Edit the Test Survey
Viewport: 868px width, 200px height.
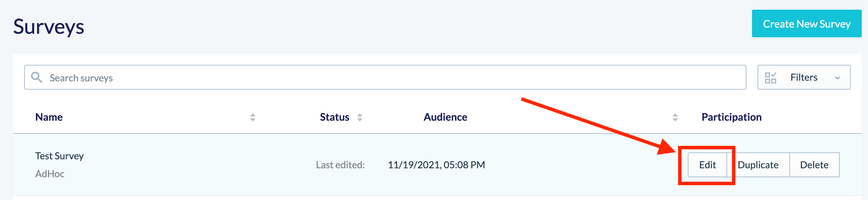click(x=707, y=165)
